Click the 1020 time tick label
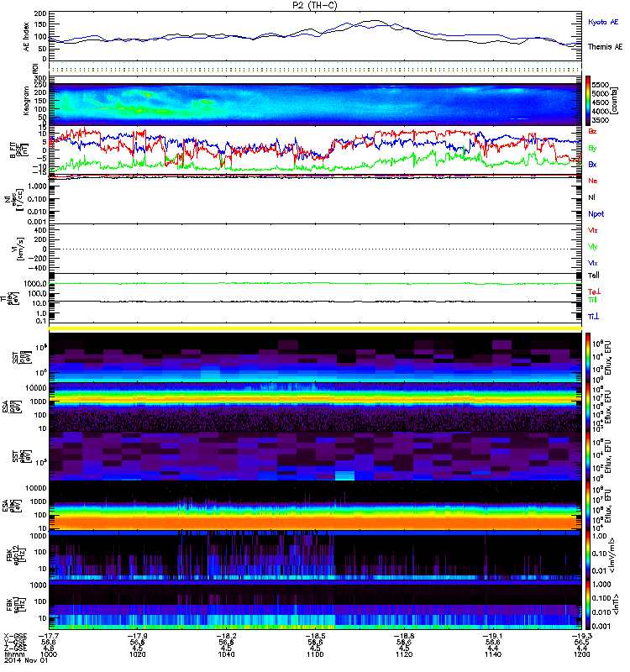 click(x=137, y=654)
